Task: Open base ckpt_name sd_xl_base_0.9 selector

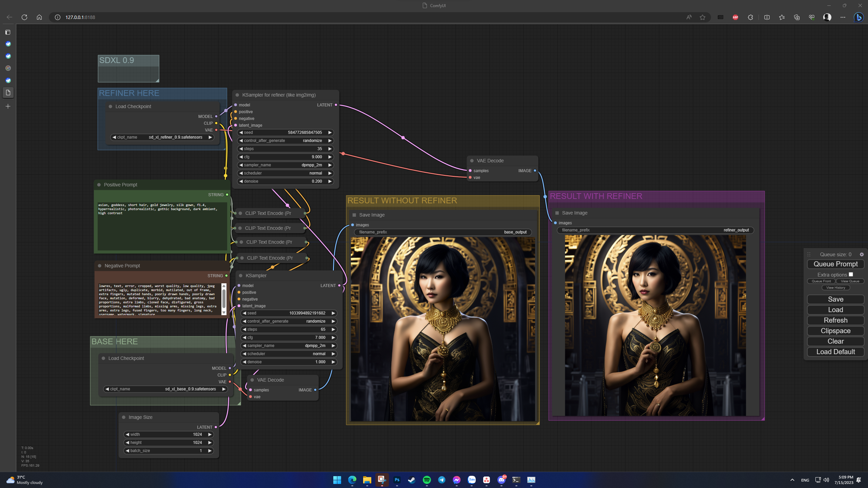Action: click(x=165, y=389)
